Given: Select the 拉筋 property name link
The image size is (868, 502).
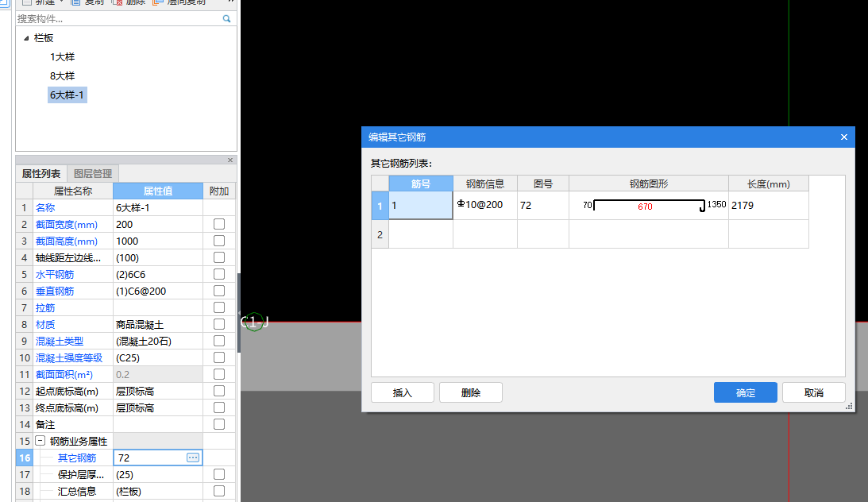Looking at the screenshot, I should click(x=45, y=307).
